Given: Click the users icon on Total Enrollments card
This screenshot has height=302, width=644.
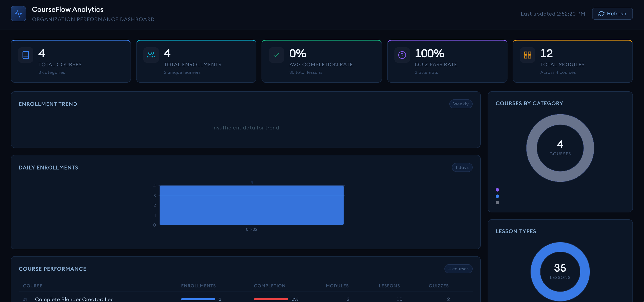Looking at the screenshot, I should (x=151, y=55).
